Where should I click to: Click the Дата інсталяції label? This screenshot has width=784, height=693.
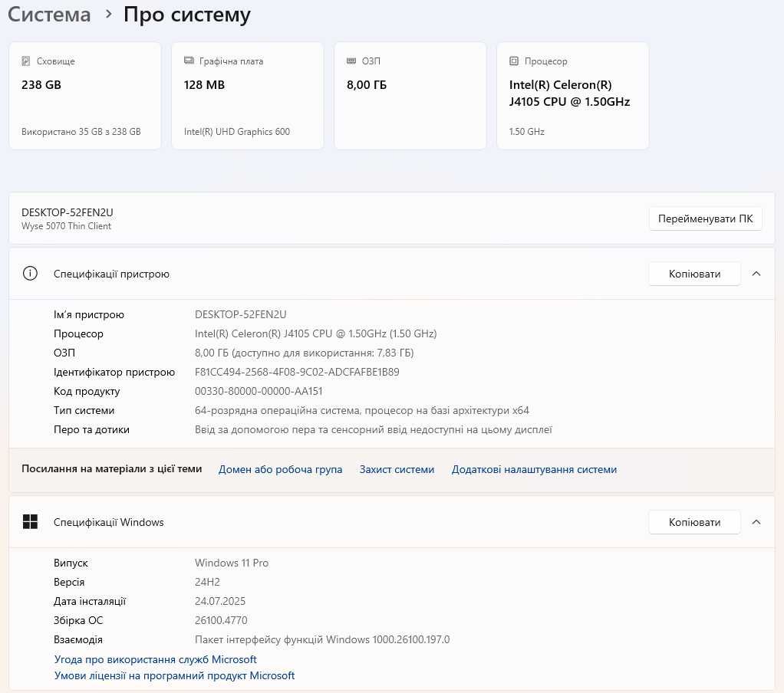90,601
